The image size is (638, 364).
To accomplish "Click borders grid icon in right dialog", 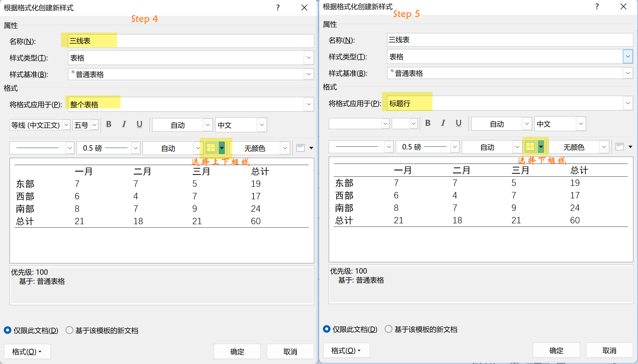I will coord(530,147).
